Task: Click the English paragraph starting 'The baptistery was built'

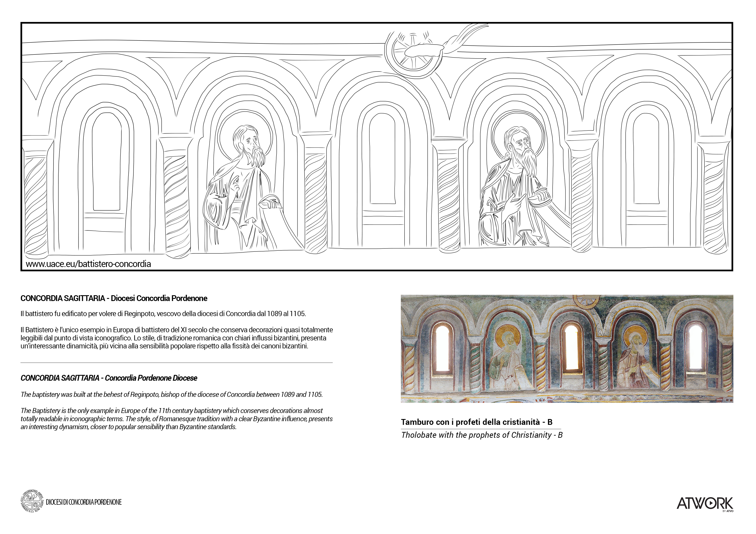Action: point(172,394)
